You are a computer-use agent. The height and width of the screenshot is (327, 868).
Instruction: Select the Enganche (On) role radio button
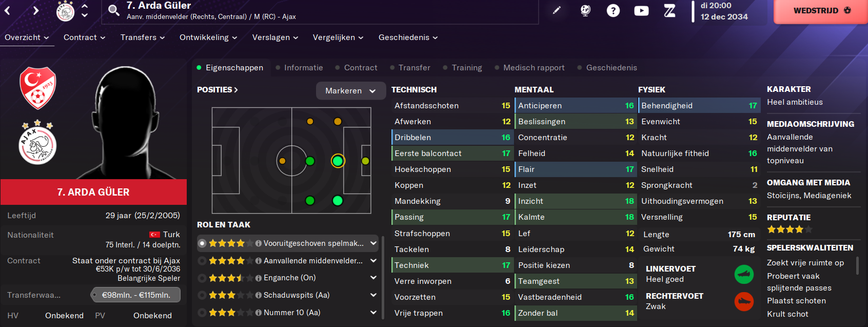tap(202, 278)
